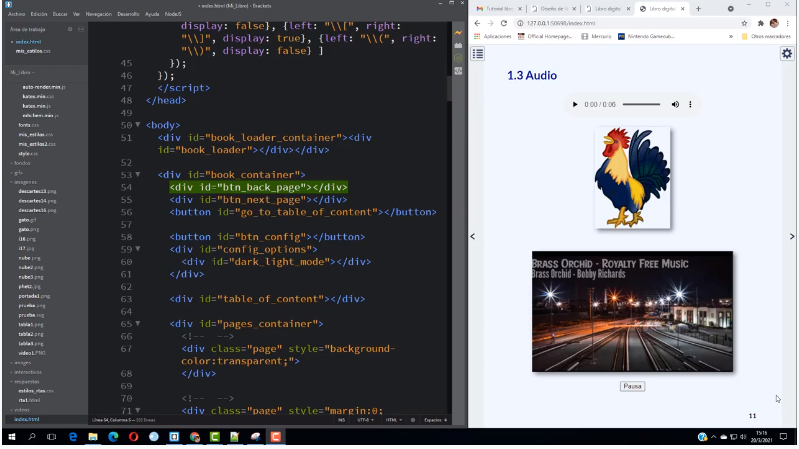
Task: Switch to the Diseño de tab
Action: 553,9
